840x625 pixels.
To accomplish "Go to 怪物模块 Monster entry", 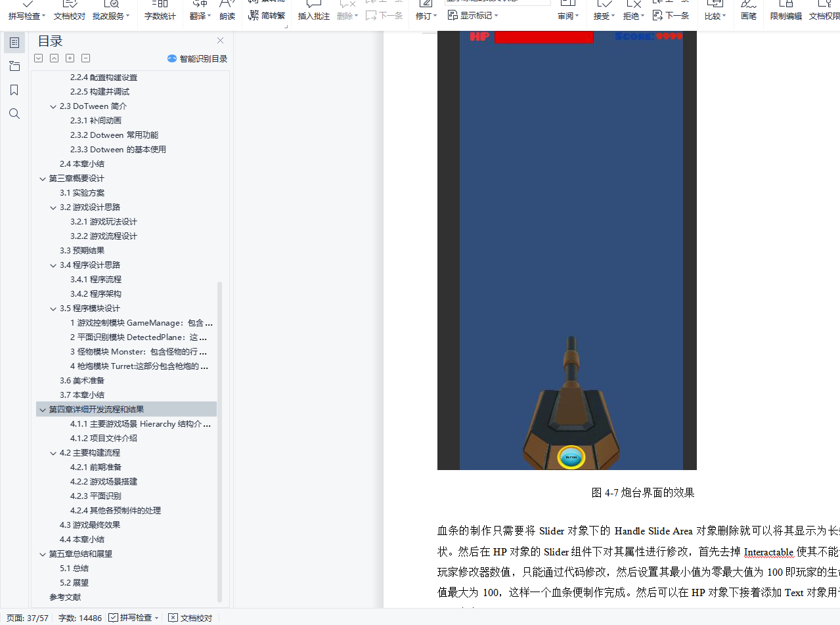I will point(139,352).
